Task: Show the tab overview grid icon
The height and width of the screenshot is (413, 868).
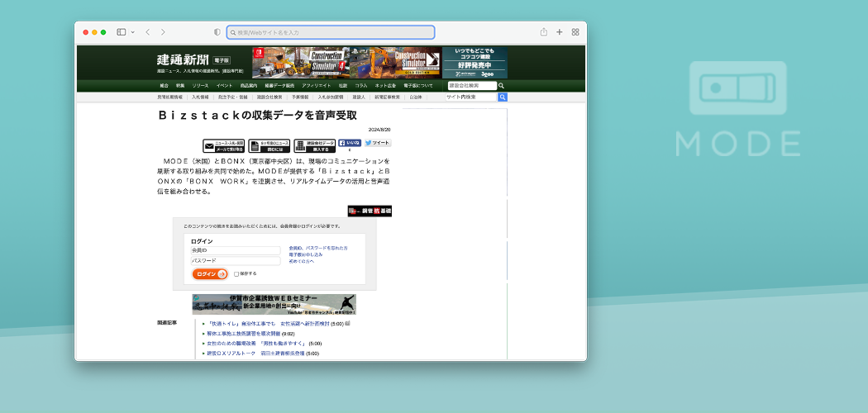Action: (575, 32)
